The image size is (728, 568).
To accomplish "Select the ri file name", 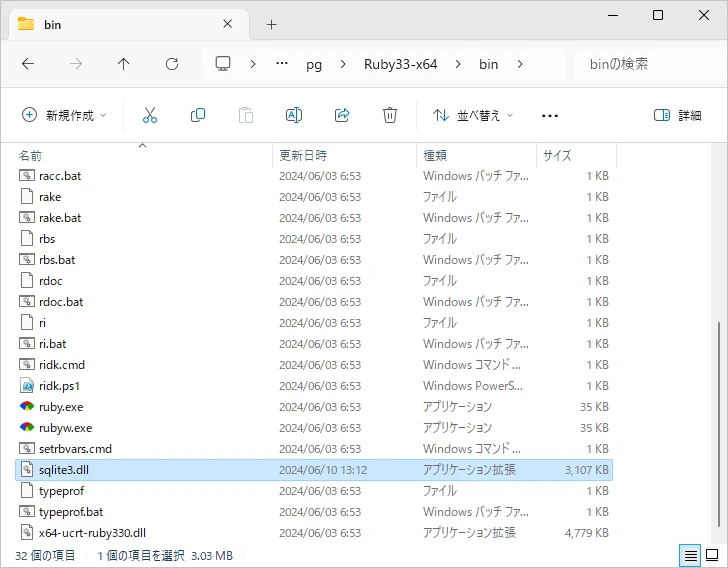I will [x=42, y=322].
